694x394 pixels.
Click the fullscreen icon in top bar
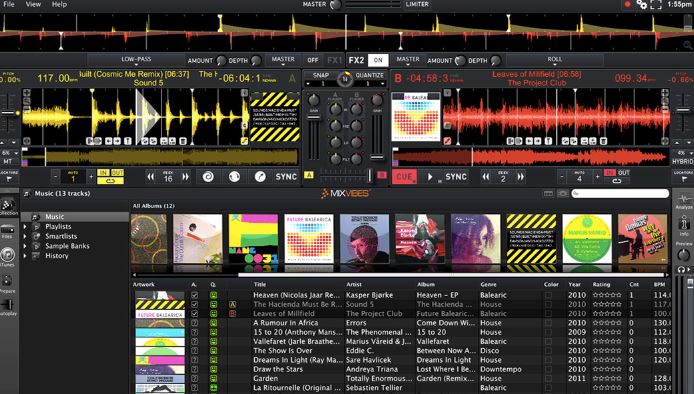pyautogui.click(x=656, y=4)
